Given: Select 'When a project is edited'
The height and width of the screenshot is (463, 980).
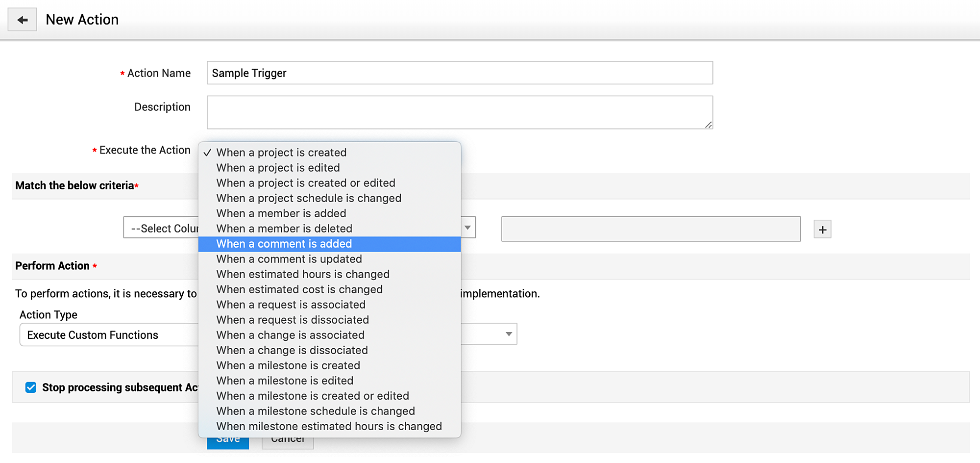Looking at the screenshot, I should 278,168.
